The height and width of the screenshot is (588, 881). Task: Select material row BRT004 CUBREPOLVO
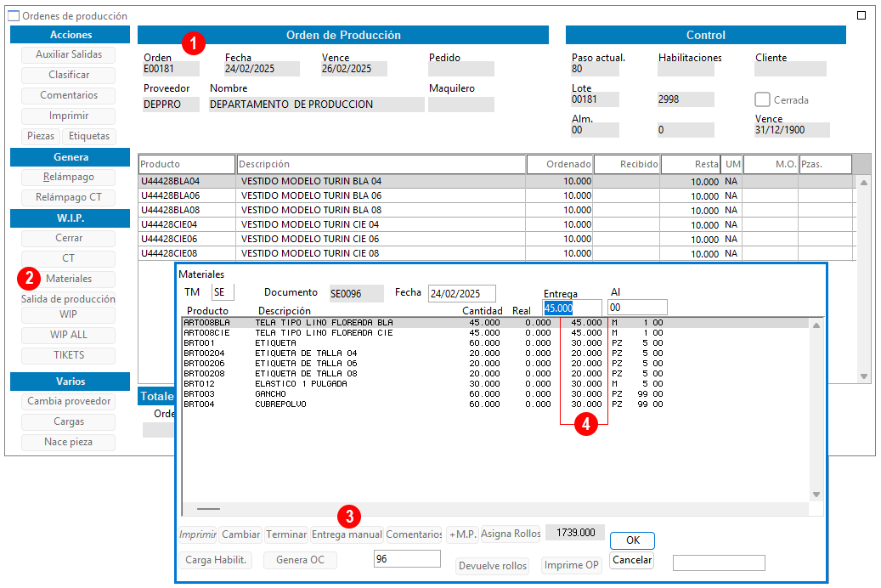[x=495, y=404]
